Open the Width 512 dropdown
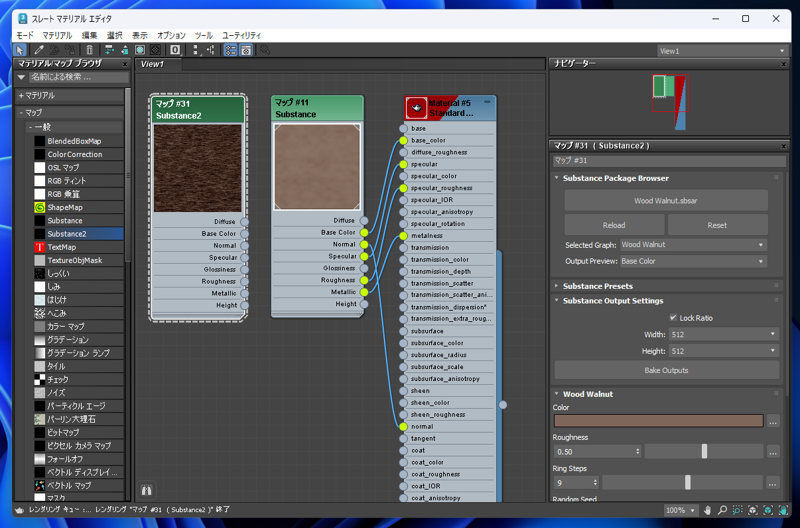This screenshot has height=528, width=800. tap(724, 335)
